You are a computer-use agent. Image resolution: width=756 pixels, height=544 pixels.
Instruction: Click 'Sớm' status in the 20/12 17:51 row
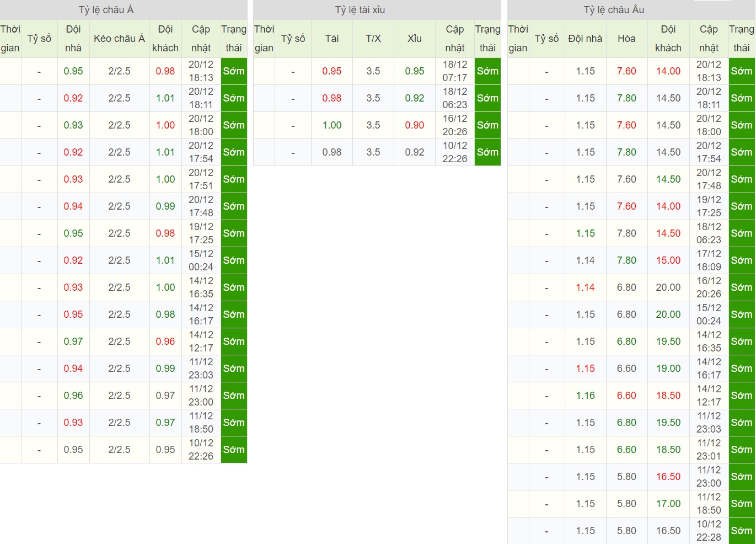234,179
